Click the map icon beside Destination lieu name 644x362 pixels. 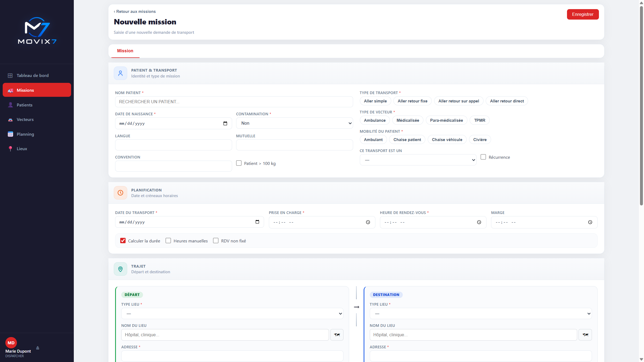point(585,335)
